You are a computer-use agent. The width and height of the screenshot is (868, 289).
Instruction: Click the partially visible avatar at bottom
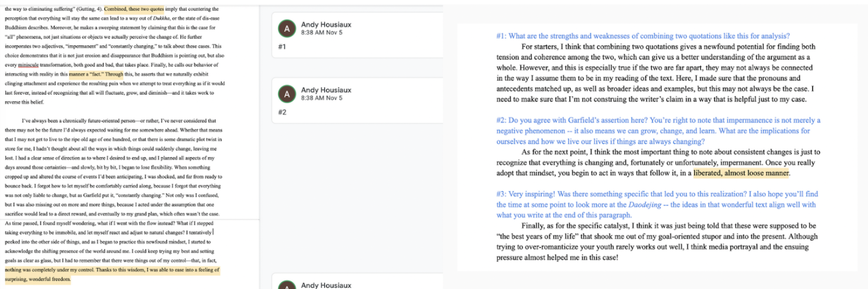point(287,286)
